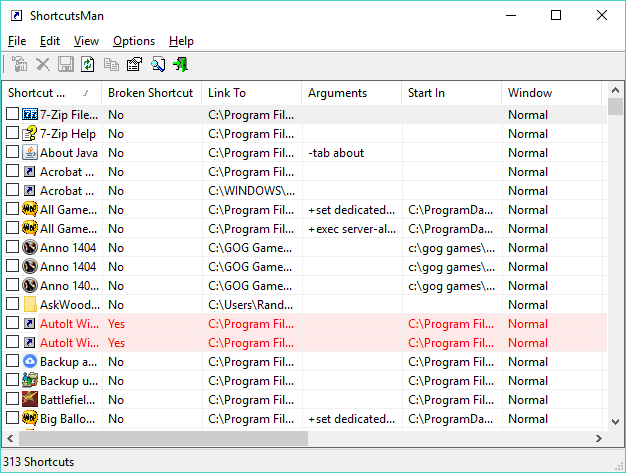Select the Backup a... checkbox

[x=12, y=360]
